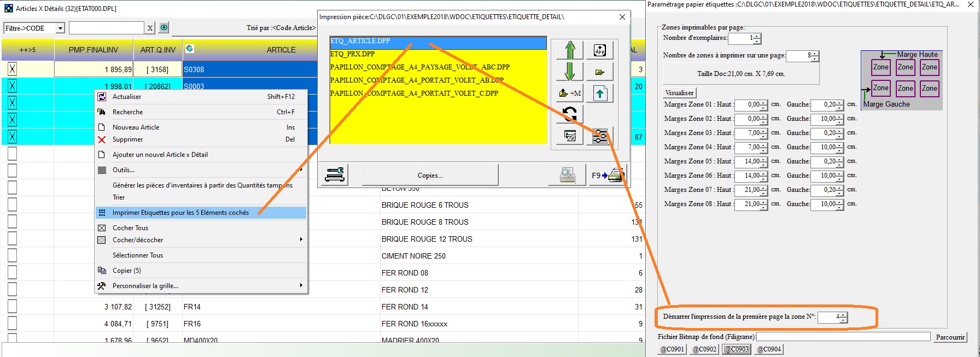Screen dimensions: 980x357
Task: Click the Parcourir button
Action: pyautogui.click(x=950, y=337)
